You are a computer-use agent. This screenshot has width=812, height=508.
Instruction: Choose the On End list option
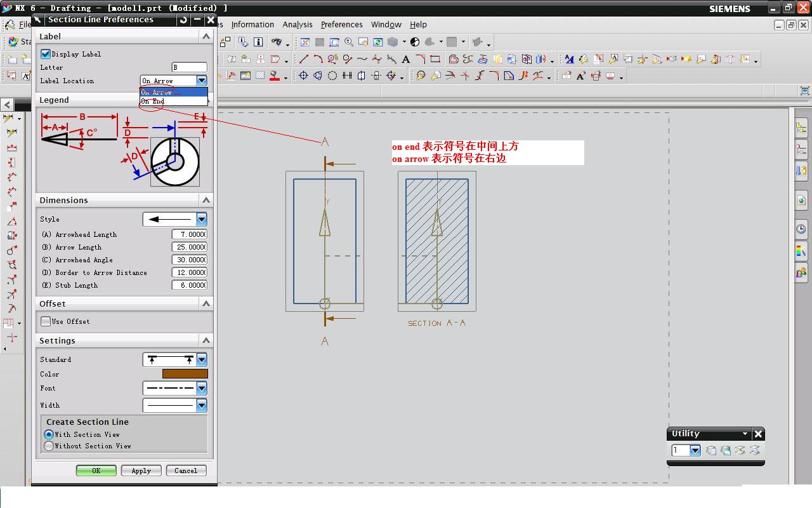[x=174, y=101]
